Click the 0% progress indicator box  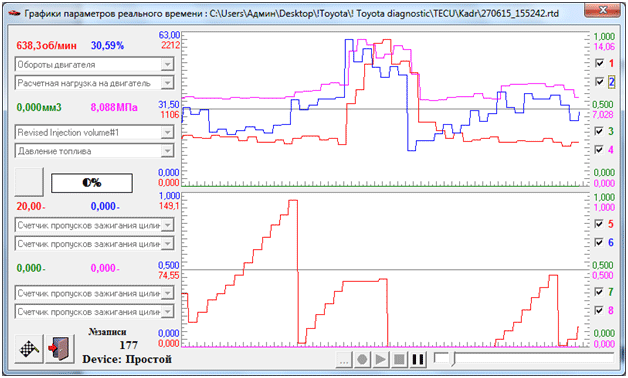pyautogui.click(x=92, y=183)
